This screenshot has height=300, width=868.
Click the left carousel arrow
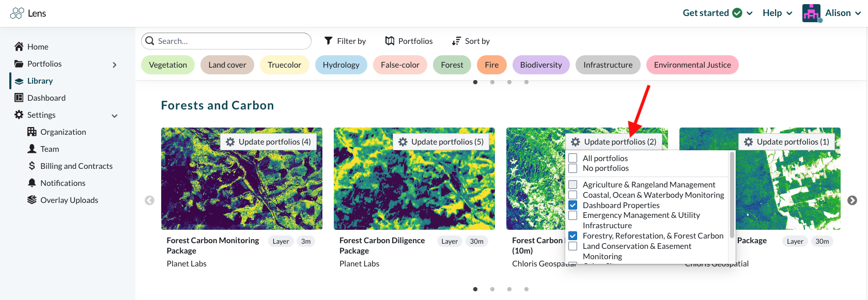[149, 200]
